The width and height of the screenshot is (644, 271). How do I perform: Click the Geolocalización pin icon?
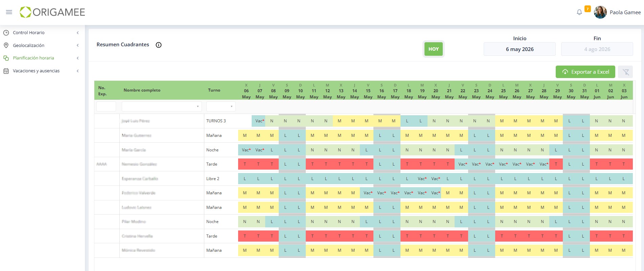pyautogui.click(x=6, y=45)
